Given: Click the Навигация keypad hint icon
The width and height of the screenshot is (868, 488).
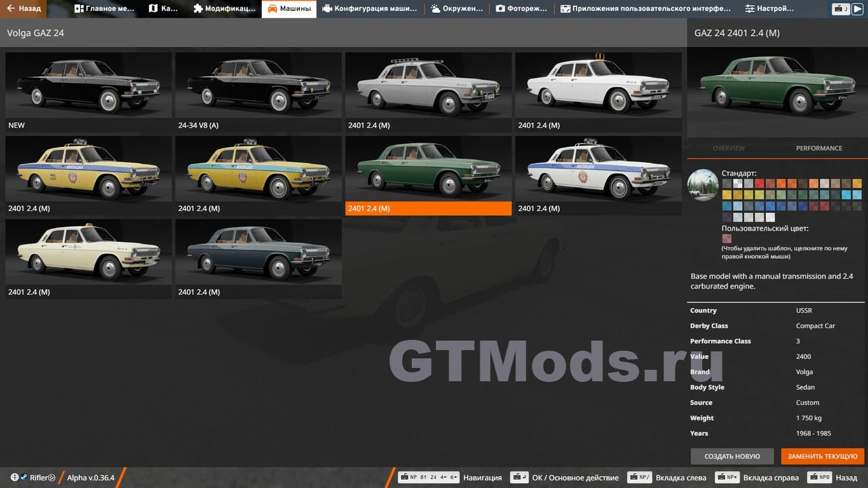Looking at the screenshot, I should (x=428, y=477).
